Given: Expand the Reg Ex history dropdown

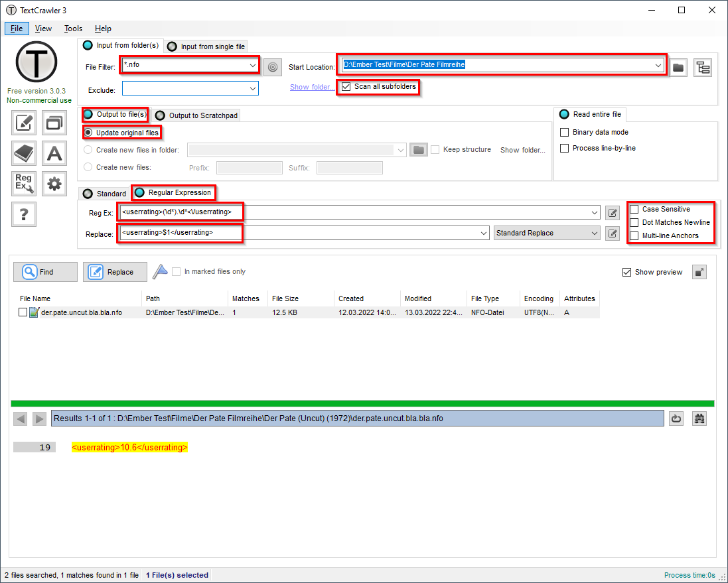Looking at the screenshot, I should coord(595,213).
